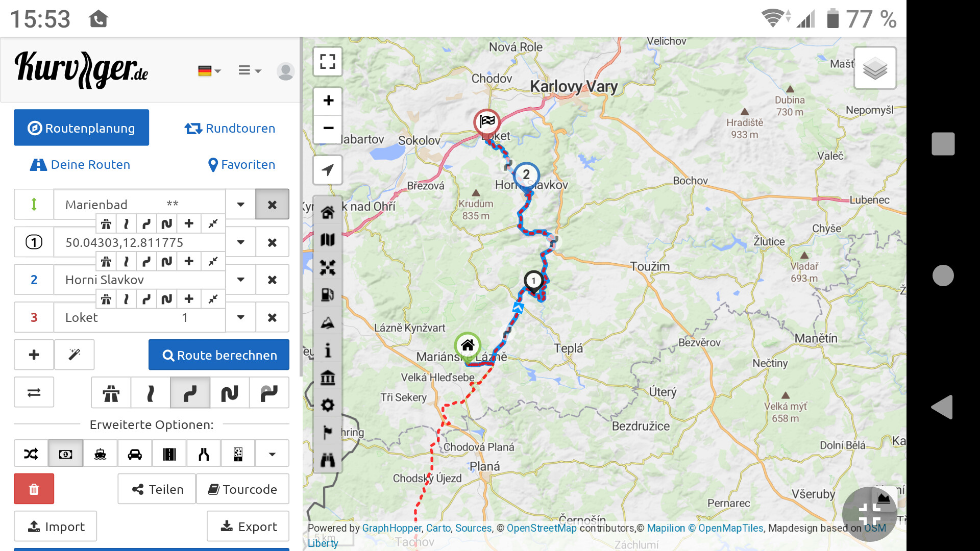Click binoculars icon in map sidebar
The width and height of the screenshot is (980, 551).
[328, 460]
